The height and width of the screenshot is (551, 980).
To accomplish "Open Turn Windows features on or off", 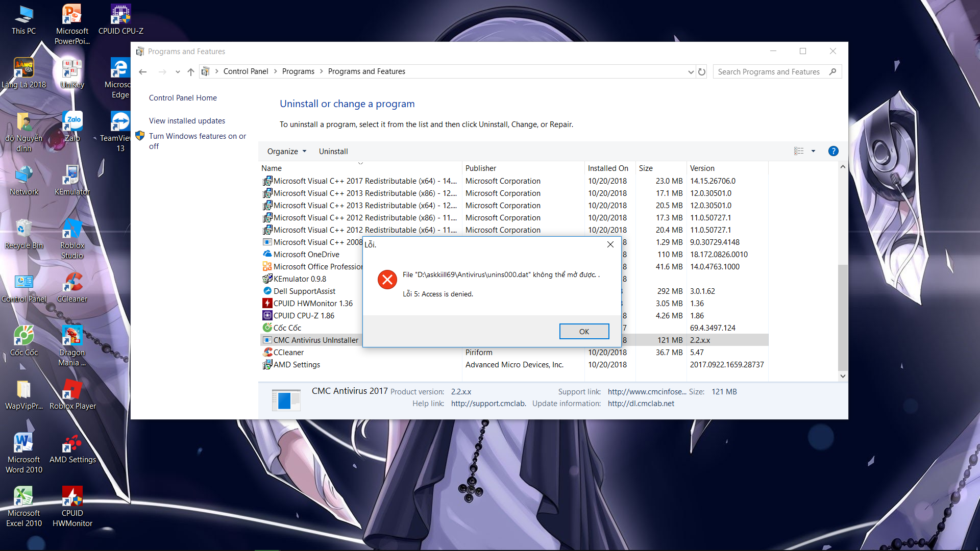I will pyautogui.click(x=198, y=141).
